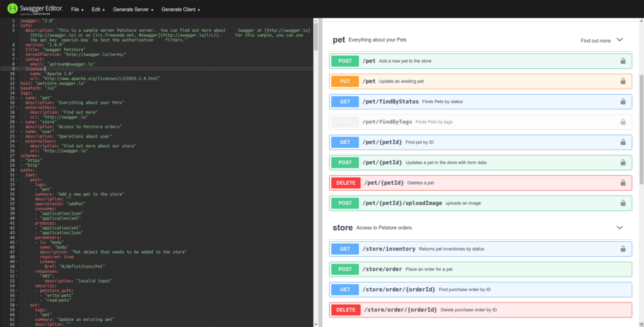This screenshot has height=327, width=644.
Task: Click the 'summary: "Update an existing pet"' line
Action: (x=75, y=320)
